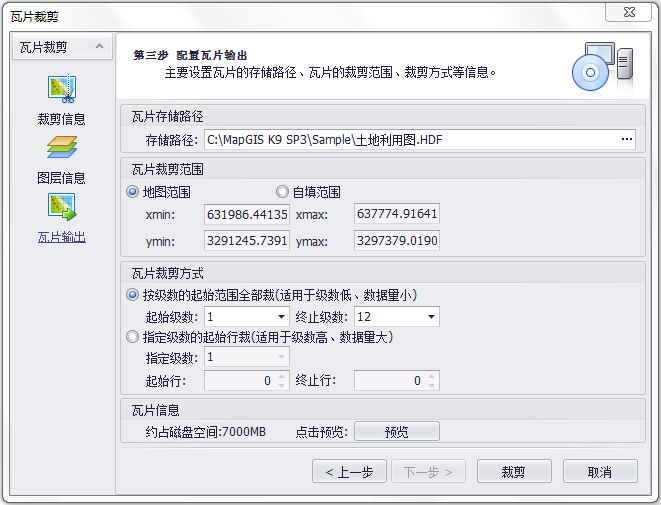Click the 裁剪信息 scissors map icon
The image size is (661, 505).
tap(62, 89)
